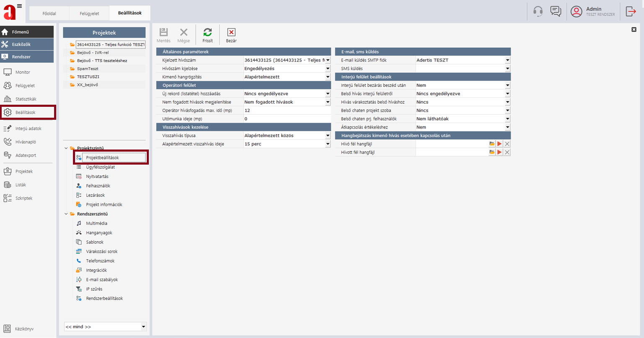Browse folder for Hívott fél hangfájl
Viewport: 644px width, 338px height.
pos(492,152)
